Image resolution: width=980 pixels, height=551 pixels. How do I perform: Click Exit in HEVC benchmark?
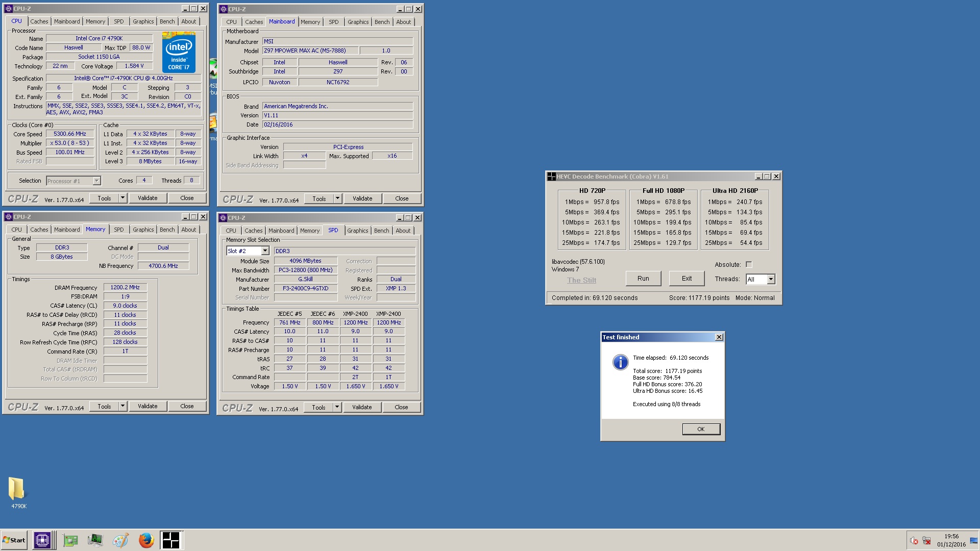(x=687, y=279)
